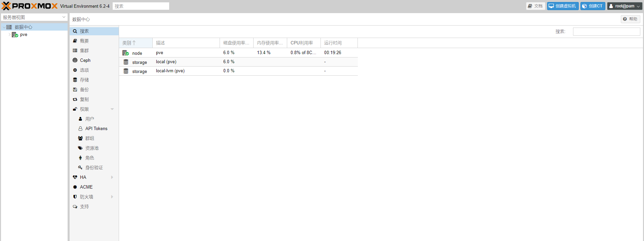
Task: Open the 身份验证 authentication page
Action: click(94, 168)
